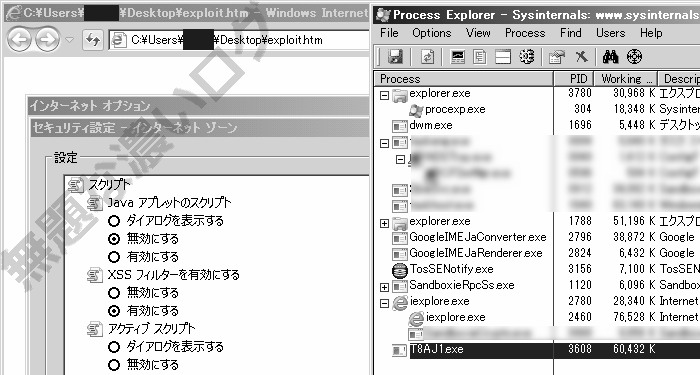Click the スクリプト category icon
The height and width of the screenshot is (375, 700).
tap(76, 184)
